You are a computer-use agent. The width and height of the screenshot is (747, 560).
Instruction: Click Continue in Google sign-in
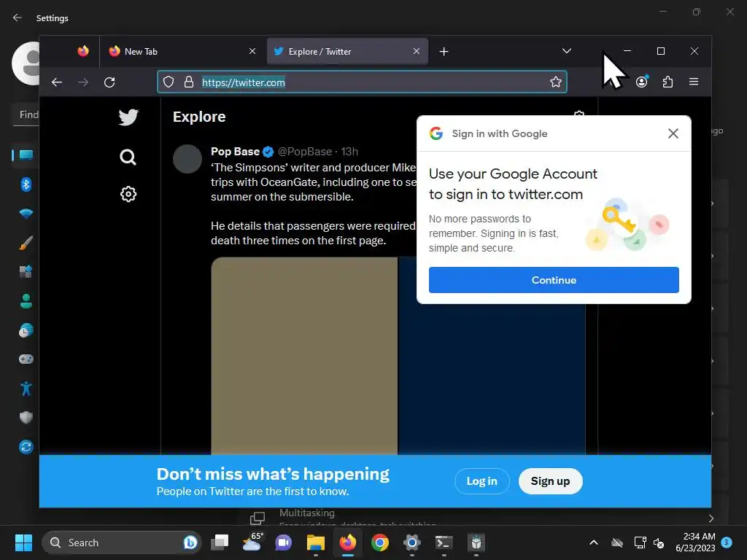(554, 280)
